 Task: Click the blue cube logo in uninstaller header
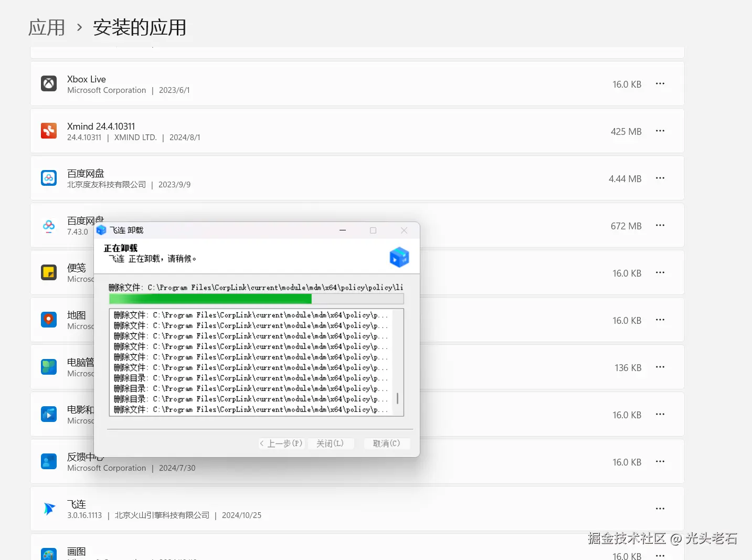(399, 257)
